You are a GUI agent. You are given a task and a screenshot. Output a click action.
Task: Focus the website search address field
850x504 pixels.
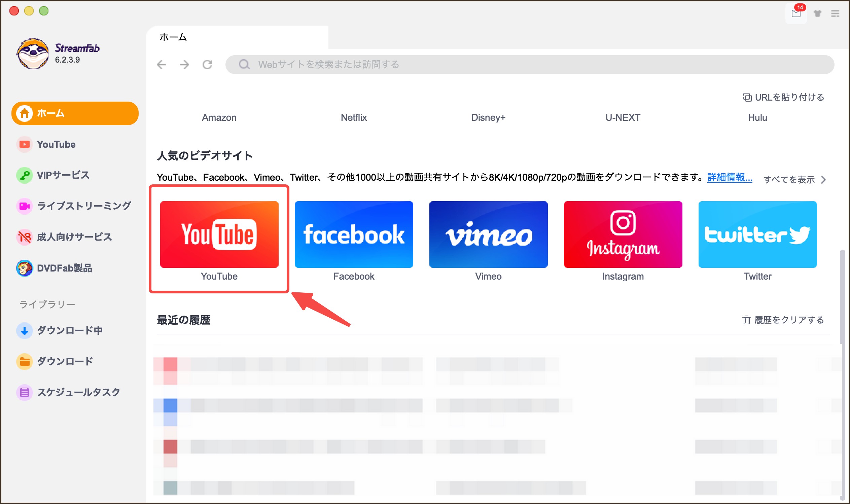click(x=530, y=65)
